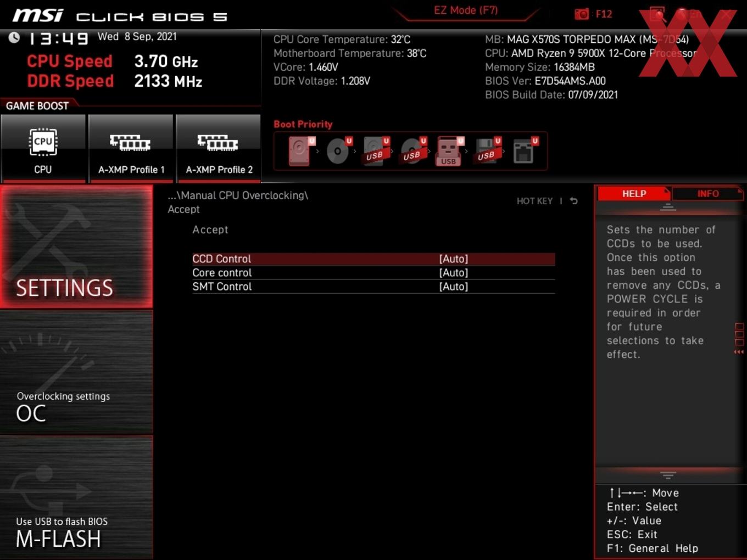Click the VCore 1.460V reading
Viewport: 747px width, 560px height.
(306, 67)
